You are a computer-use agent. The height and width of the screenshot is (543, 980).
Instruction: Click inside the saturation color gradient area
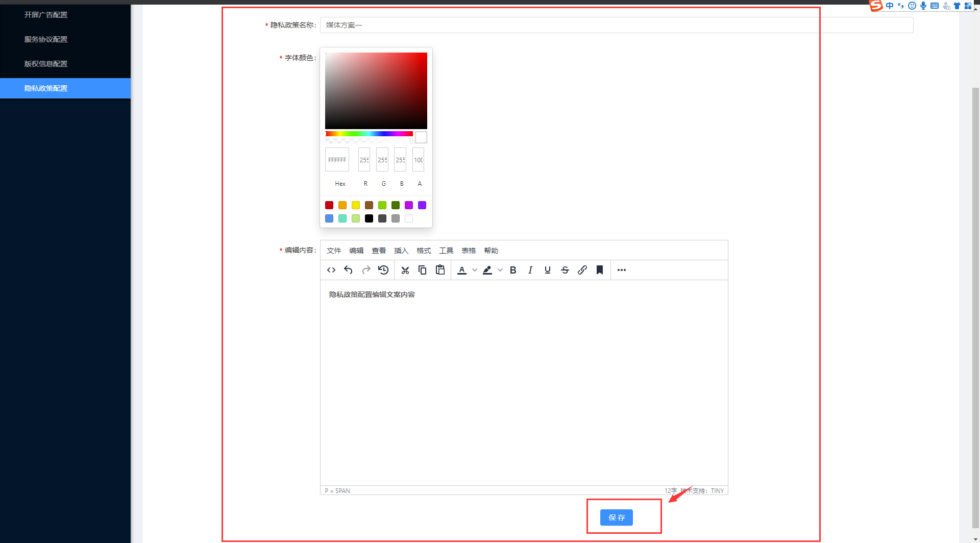click(376, 91)
